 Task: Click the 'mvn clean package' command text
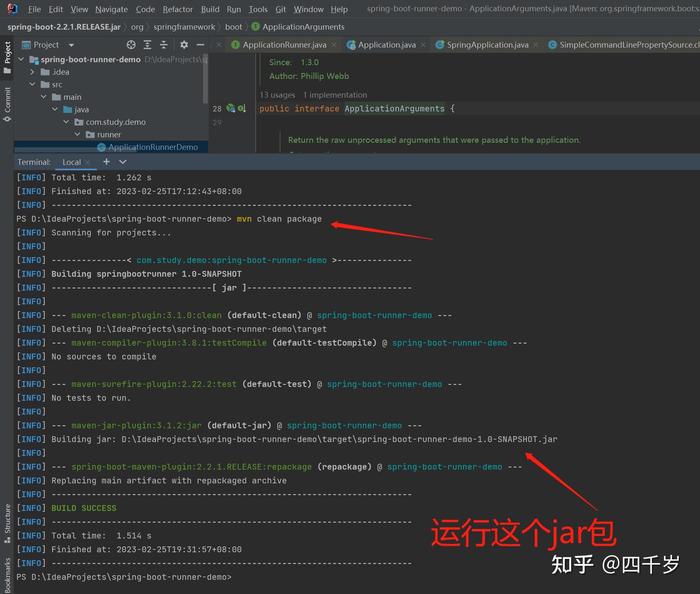point(279,219)
